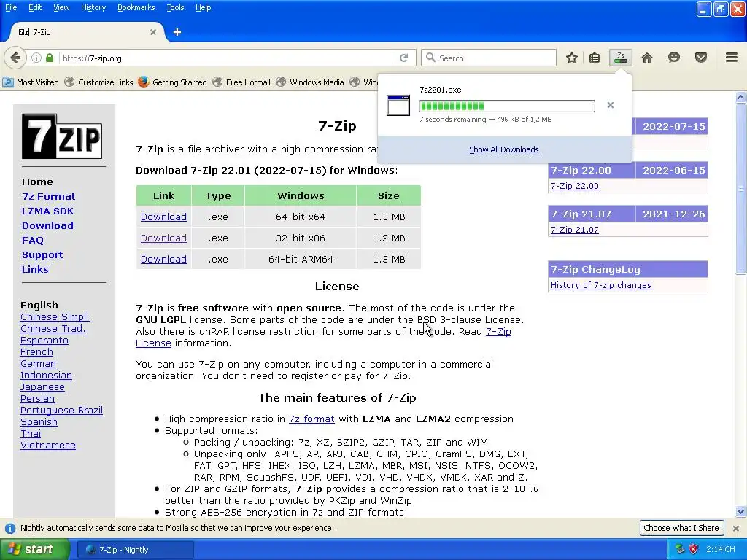Open a new tab with plus button
Viewport: 747px width, 560px height.
(177, 32)
